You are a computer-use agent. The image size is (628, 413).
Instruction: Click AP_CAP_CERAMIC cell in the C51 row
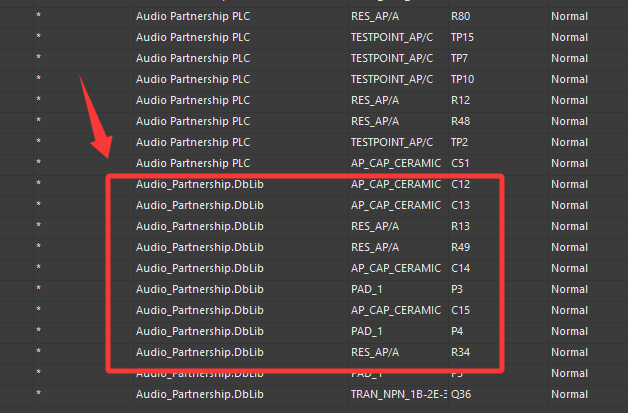coord(398,163)
